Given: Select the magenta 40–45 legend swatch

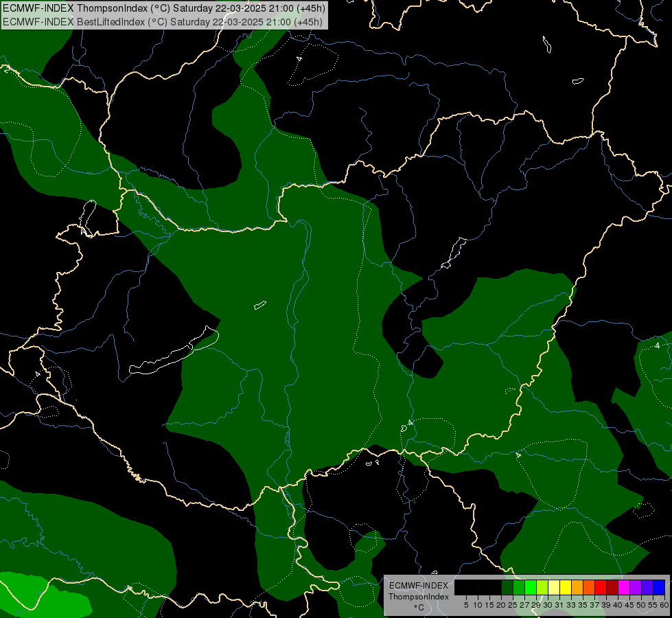Looking at the screenshot, I should (x=624, y=587).
